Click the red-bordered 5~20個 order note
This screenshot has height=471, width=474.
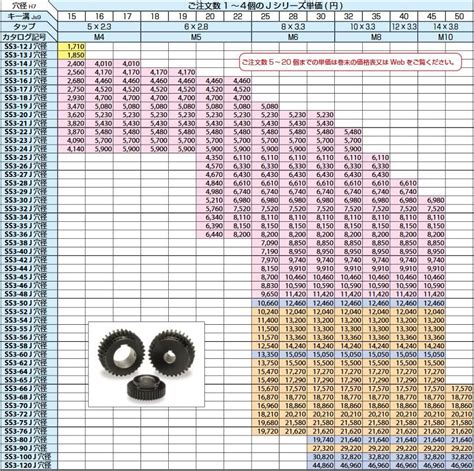pos(351,62)
